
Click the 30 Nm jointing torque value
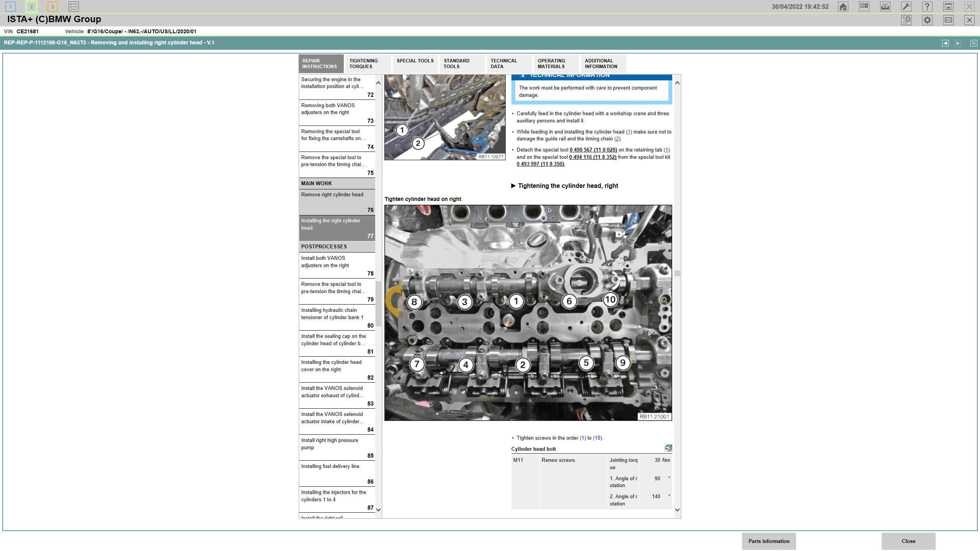pyautogui.click(x=662, y=460)
